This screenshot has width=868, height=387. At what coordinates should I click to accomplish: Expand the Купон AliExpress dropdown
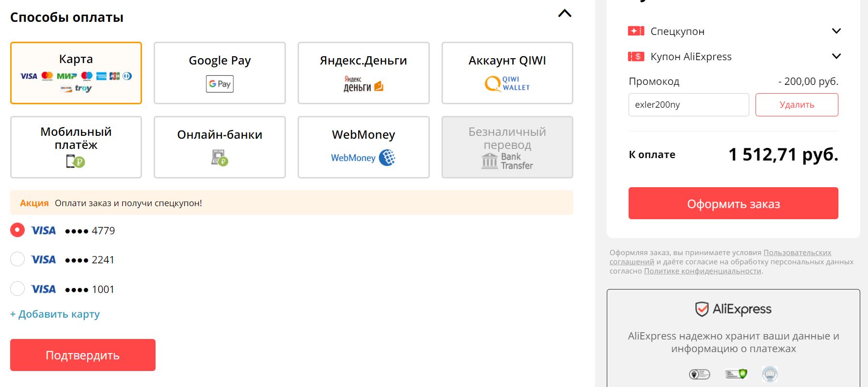tap(836, 56)
